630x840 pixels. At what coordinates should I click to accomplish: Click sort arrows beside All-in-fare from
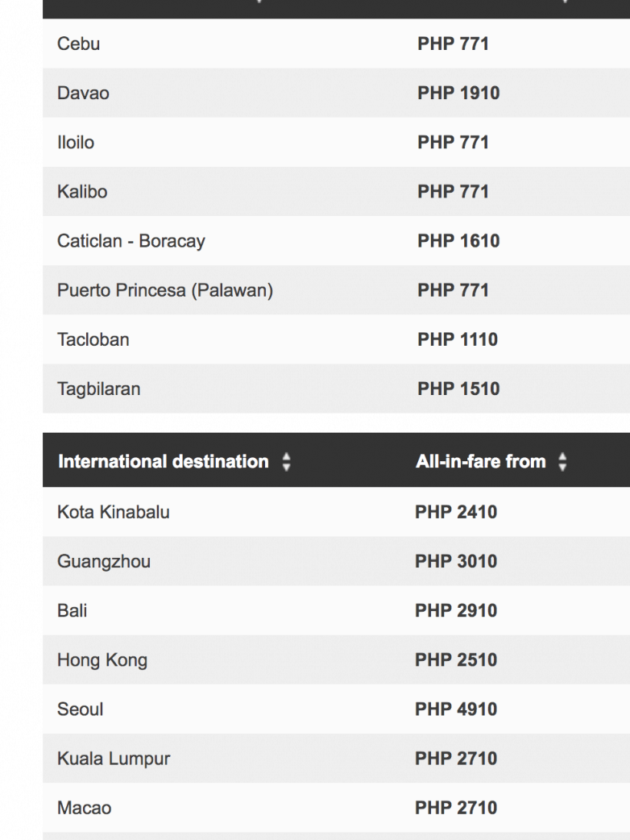tap(563, 462)
